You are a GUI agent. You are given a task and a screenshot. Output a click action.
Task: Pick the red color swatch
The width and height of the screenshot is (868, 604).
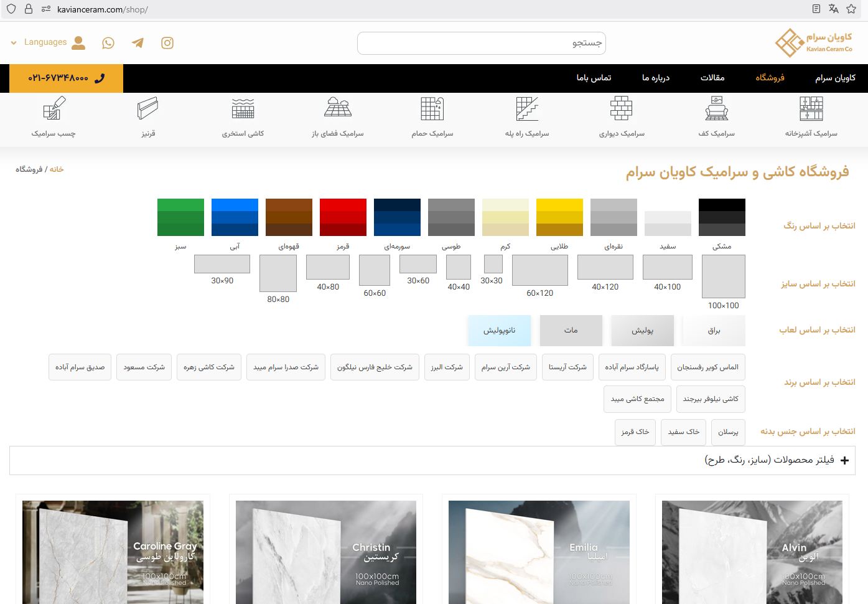coord(343,217)
